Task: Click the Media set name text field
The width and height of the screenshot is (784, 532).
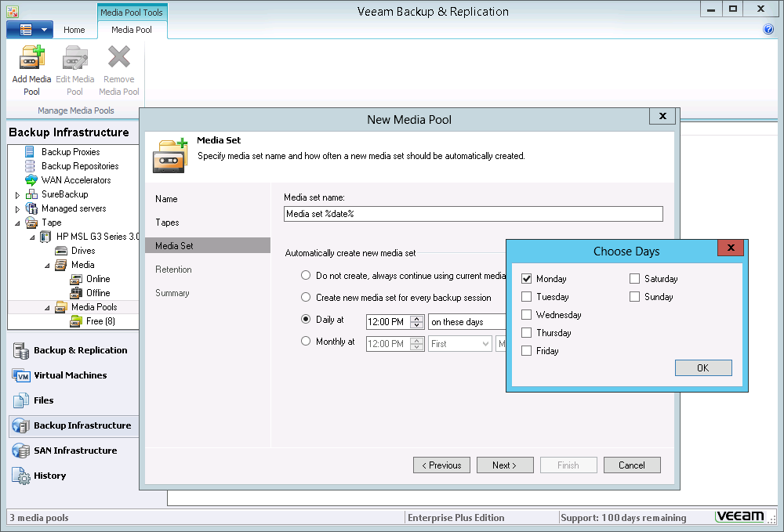Action: coord(473,214)
